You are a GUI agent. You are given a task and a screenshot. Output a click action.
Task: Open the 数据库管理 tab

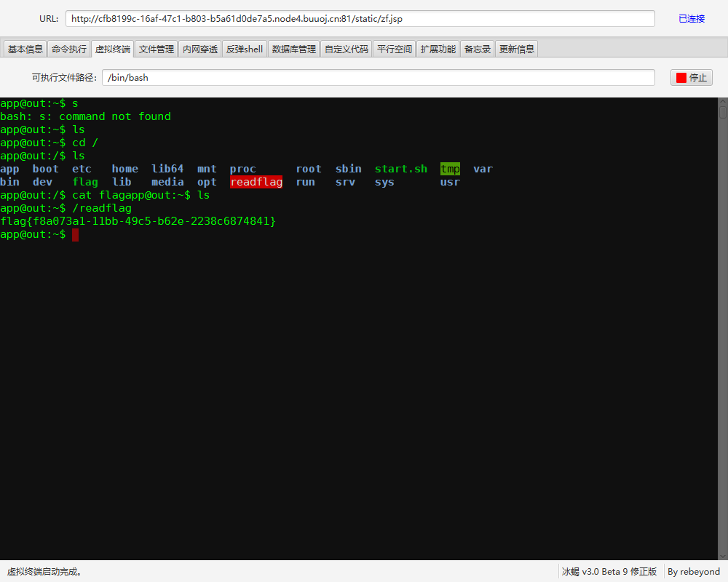point(293,49)
